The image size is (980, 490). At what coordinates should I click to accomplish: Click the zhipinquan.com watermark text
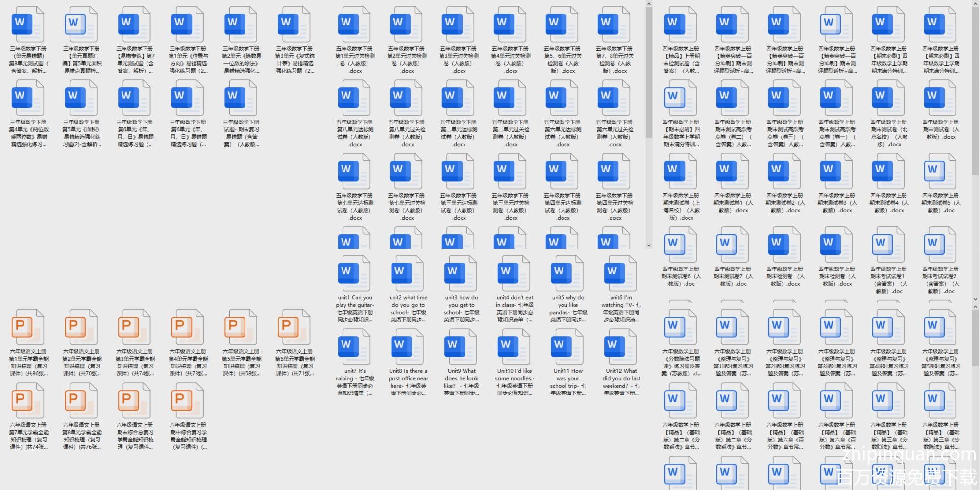909,455
